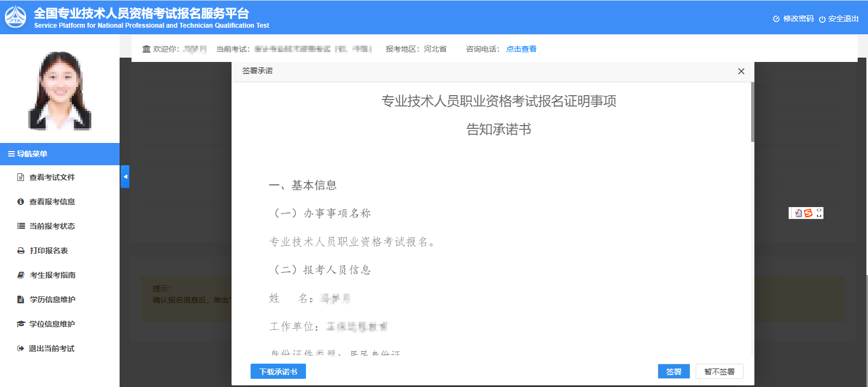Viewport: 868px width, 387px height.
Task: Open 查看报考信息 in the navigation menu
Action: (x=52, y=202)
